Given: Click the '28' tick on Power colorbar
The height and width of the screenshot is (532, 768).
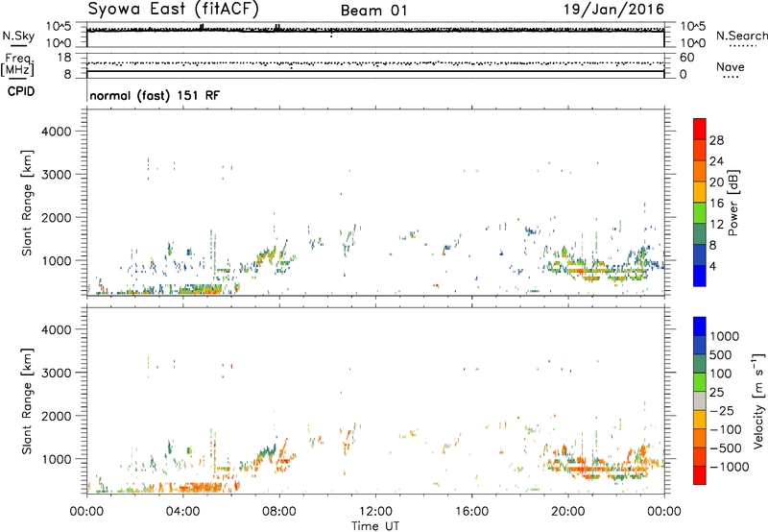Looking at the screenshot, I should [x=716, y=140].
